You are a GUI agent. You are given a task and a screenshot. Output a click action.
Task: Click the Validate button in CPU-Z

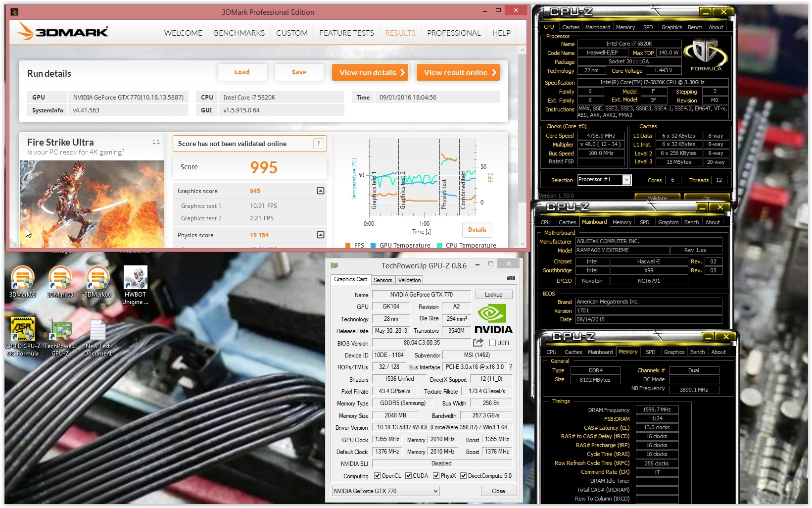657,198
